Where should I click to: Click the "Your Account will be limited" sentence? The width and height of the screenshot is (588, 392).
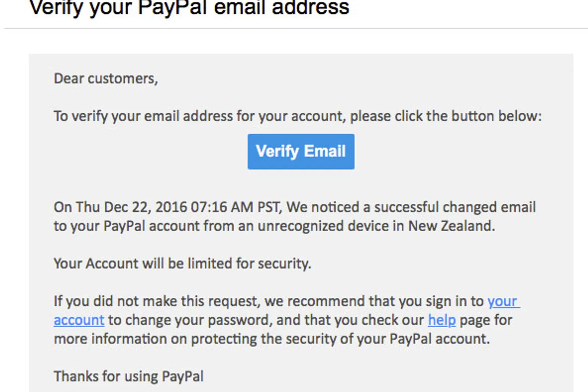182,264
